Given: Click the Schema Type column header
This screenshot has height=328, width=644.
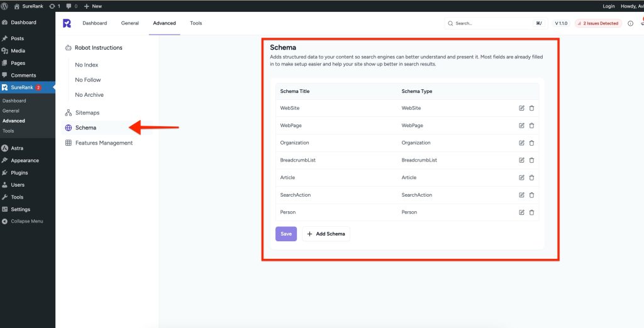Looking at the screenshot, I should (x=417, y=91).
